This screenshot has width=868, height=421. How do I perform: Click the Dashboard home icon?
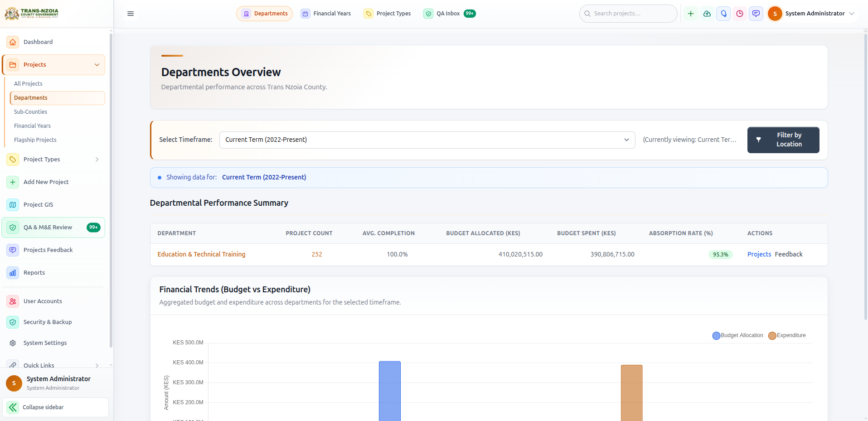tap(13, 42)
